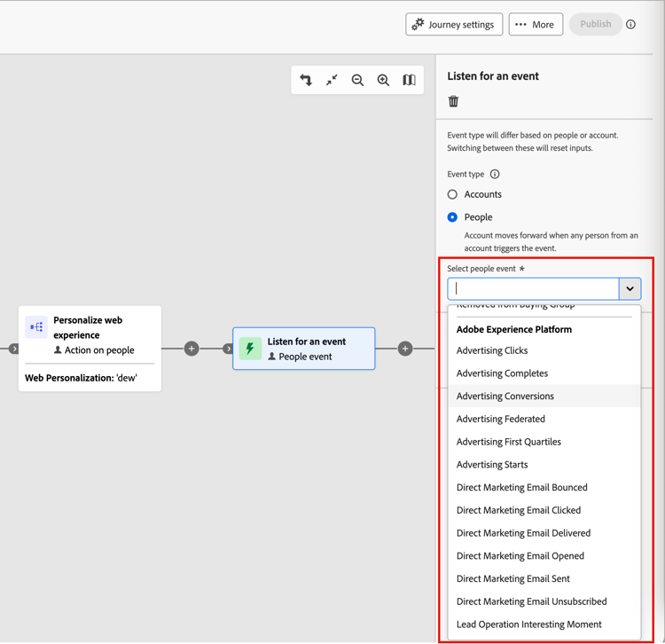Open the More menu
The height and width of the screenshot is (644, 665).
tap(536, 24)
